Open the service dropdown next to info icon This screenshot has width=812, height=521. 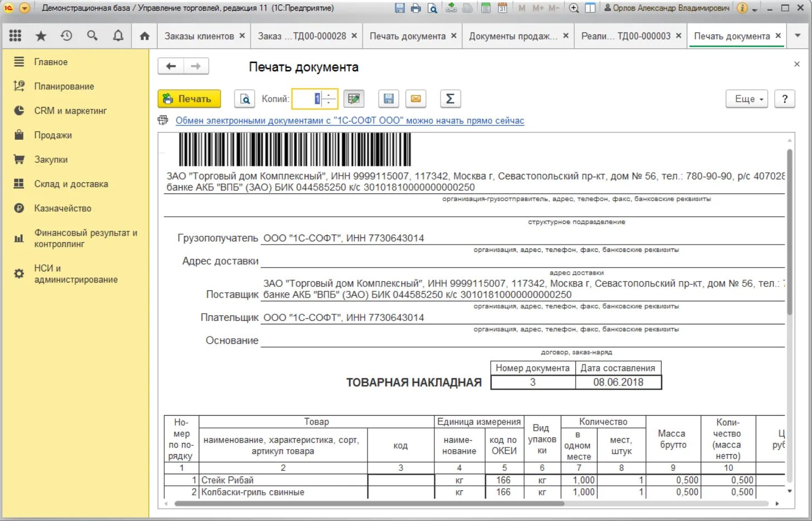pos(755,9)
